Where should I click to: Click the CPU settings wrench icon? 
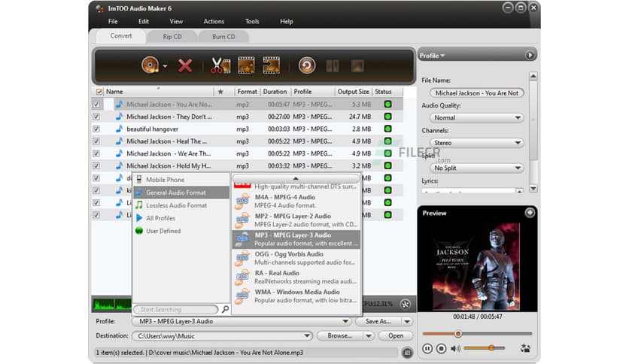coord(406,305)
